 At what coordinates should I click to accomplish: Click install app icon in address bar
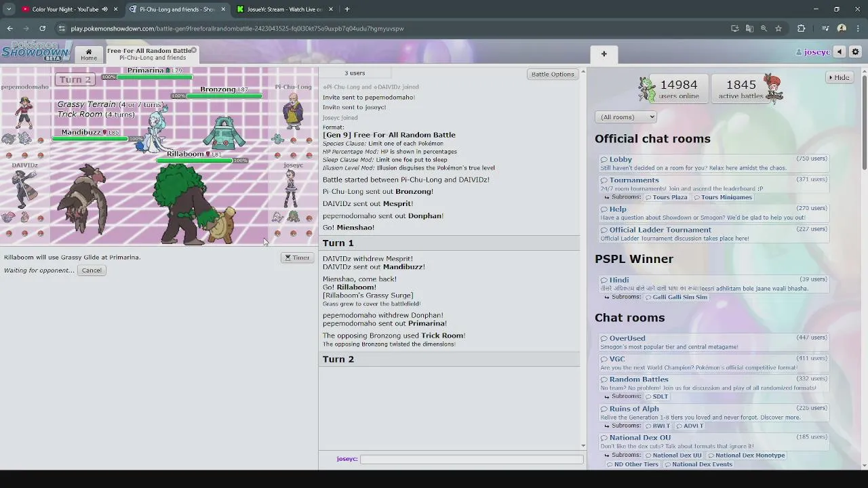(x=734, y=28)
